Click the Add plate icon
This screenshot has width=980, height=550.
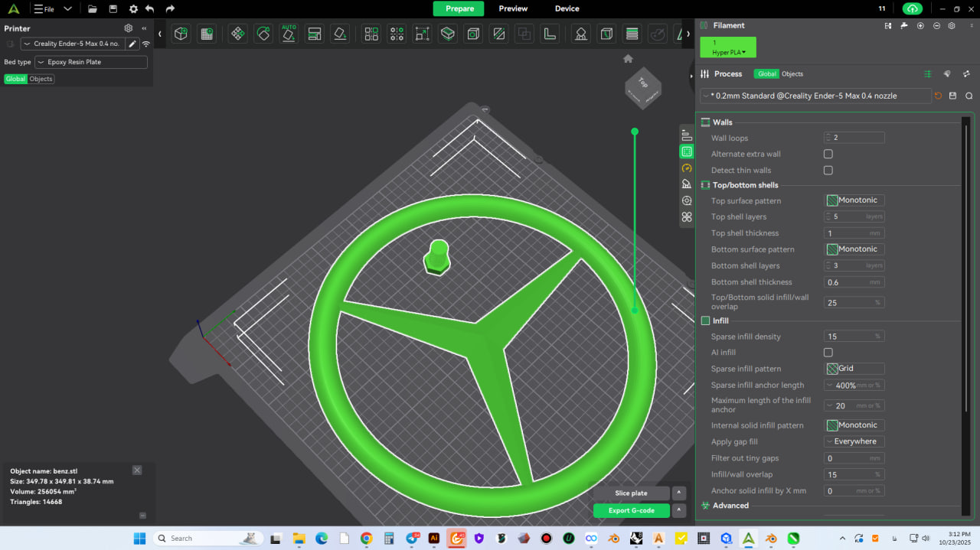[x=206, y=34]
